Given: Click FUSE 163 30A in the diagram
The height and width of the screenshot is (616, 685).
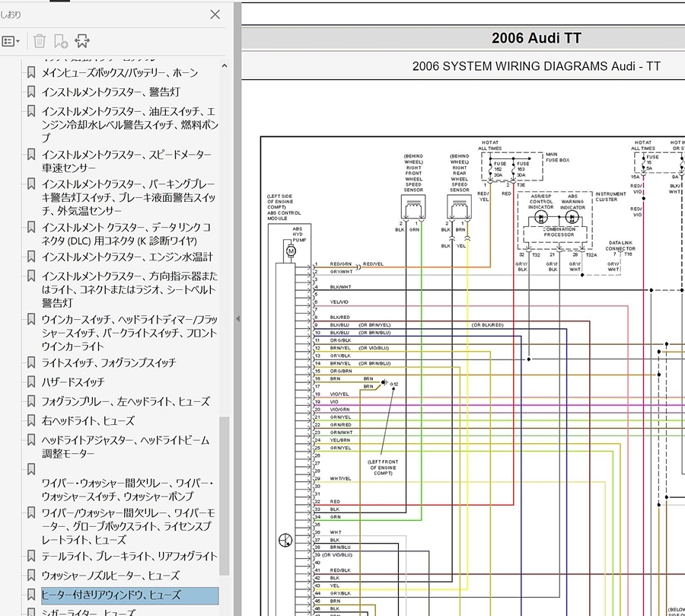Looking at the screenshot, I should pyautogui.click(x=523, y=169).
